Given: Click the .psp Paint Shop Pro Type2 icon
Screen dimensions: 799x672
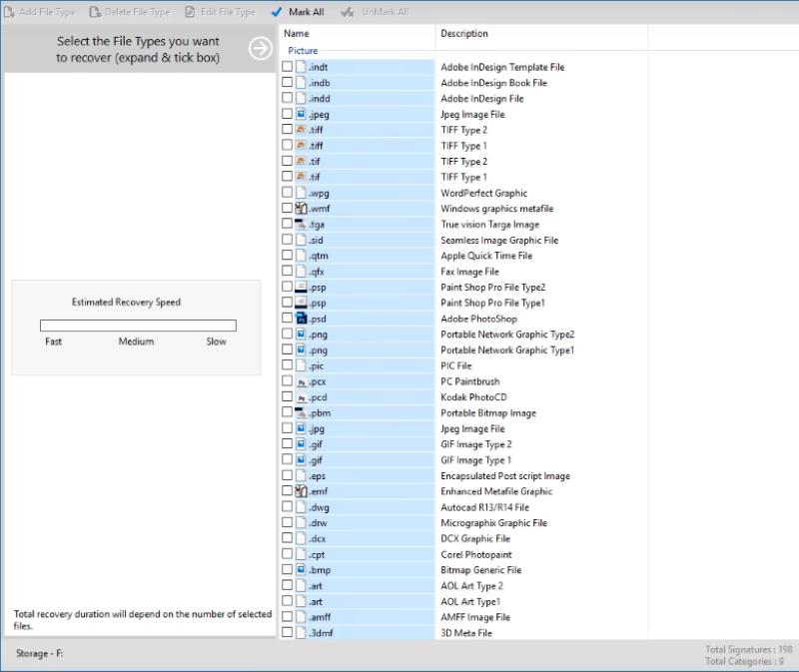Looking at the screenshot, I should click(301, 287).
